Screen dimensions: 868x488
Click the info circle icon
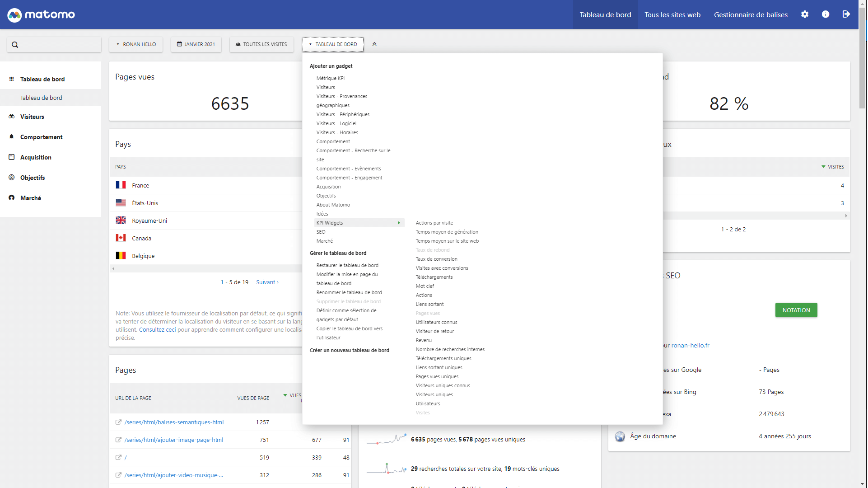click(x=826, y=14)
